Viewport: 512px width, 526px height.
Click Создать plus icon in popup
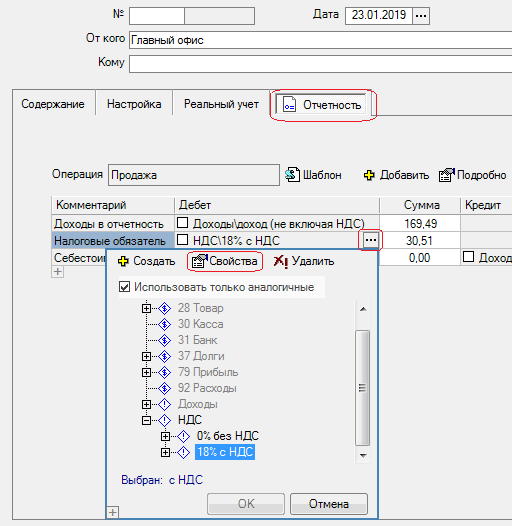[x=123, y=261]
